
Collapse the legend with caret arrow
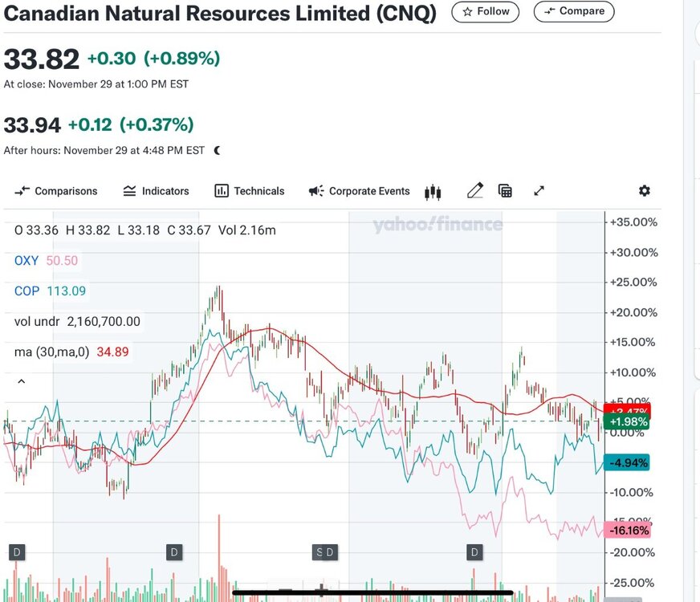coord(21,381)
